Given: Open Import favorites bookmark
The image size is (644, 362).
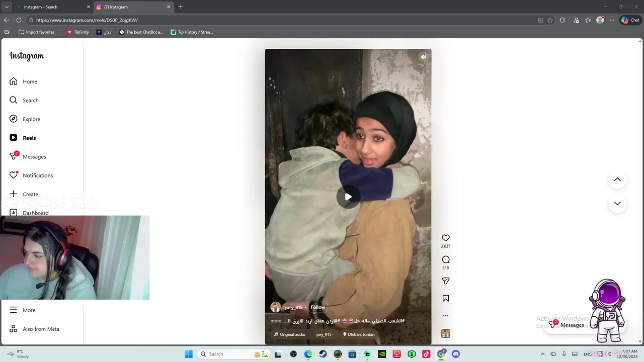Looking at the screenshot, I should click(x=36, y=32).
